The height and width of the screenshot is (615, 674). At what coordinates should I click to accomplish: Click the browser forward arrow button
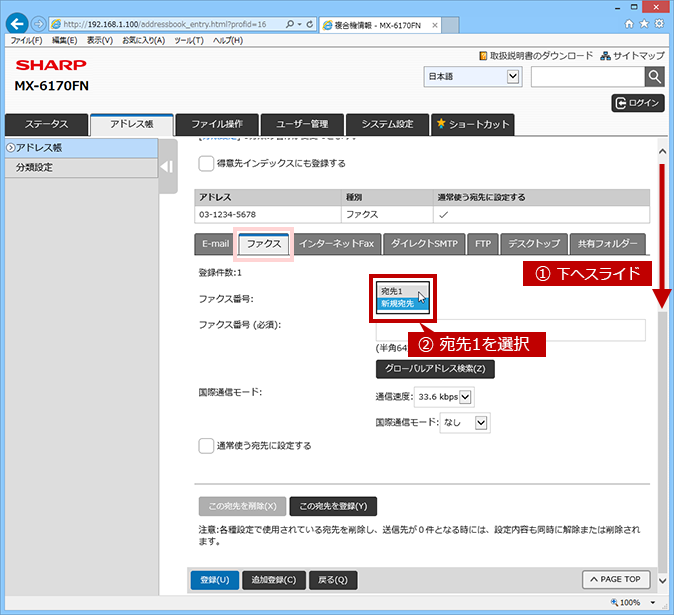(x=39, y=24)
